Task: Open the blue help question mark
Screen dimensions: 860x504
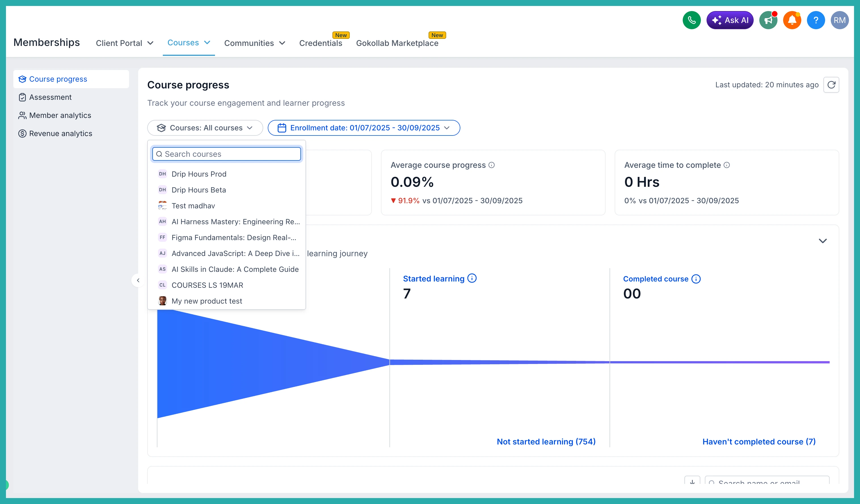Action: point(816,20)
